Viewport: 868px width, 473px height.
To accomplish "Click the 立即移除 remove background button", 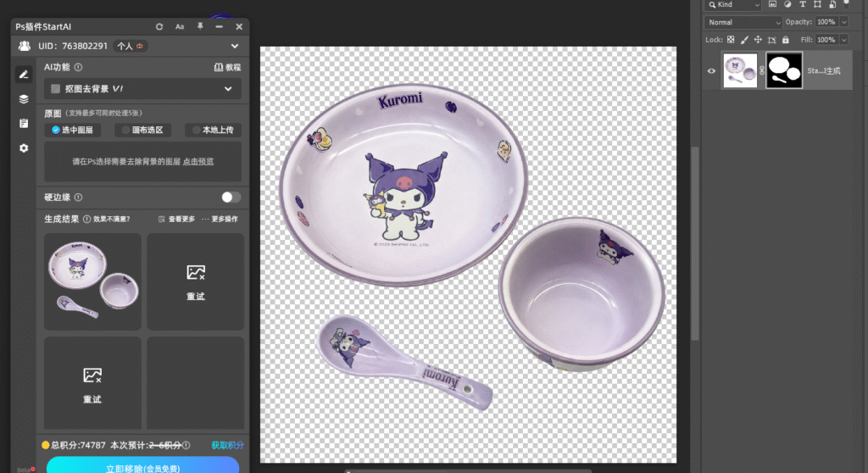I will click(142, 466).
